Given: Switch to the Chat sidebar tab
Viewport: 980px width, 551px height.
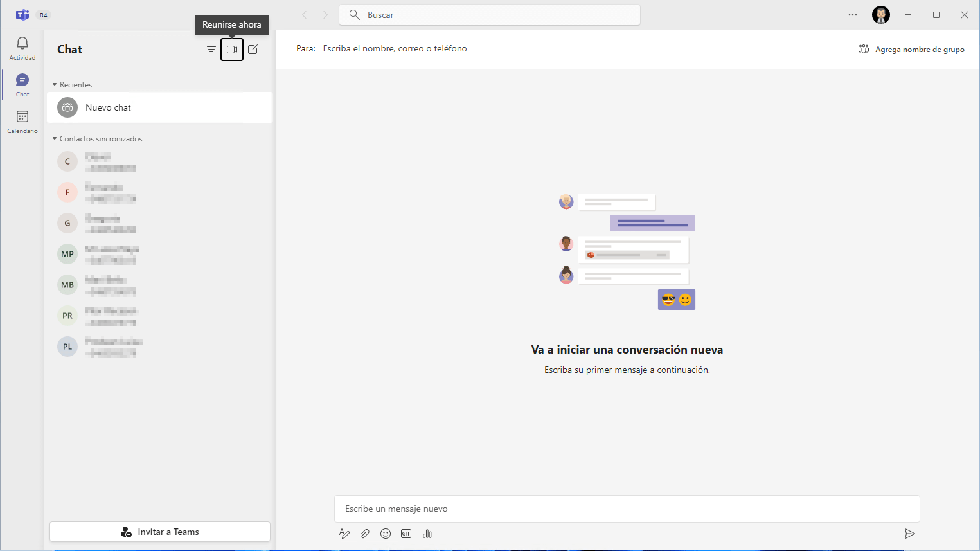Looking at the screenshot, I should (22, 85).
